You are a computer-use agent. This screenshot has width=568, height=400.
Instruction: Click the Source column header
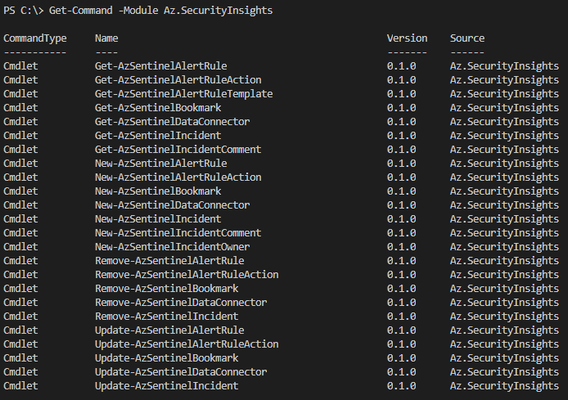click(467, 38)
